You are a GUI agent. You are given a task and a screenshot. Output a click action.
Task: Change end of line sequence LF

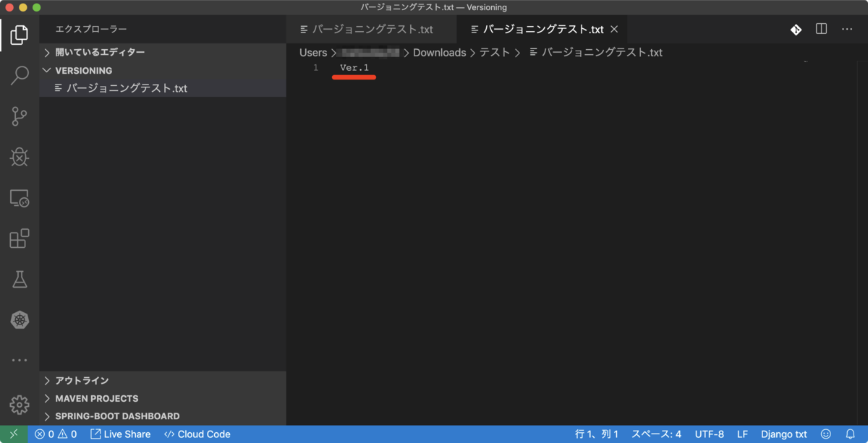tap(742, 434)
